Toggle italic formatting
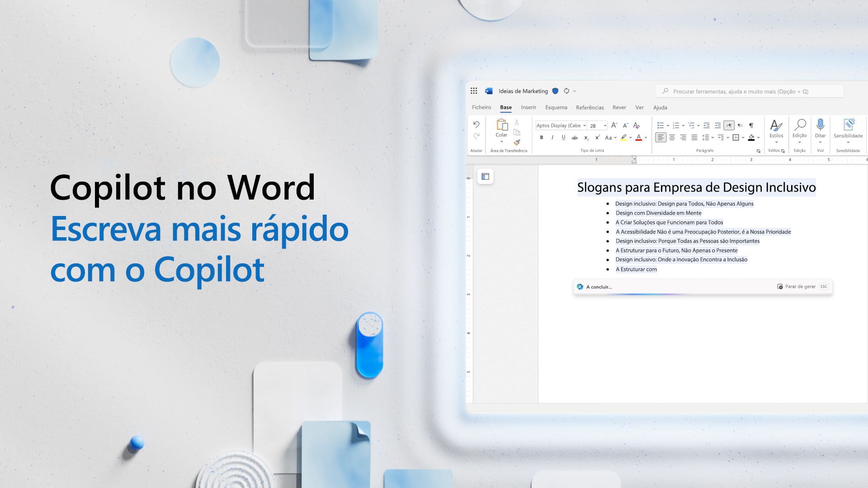This screenshot has height=488, width=868. coord(552,137)
